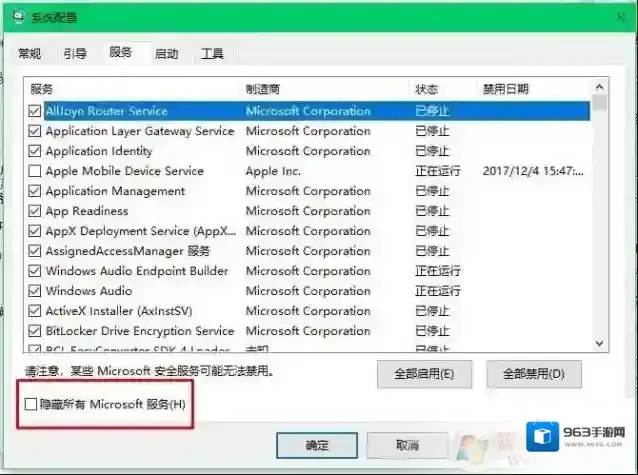Select BitLocker Drive Encryption Service row
Screen dimensions: 638x475
pos(309,331)
